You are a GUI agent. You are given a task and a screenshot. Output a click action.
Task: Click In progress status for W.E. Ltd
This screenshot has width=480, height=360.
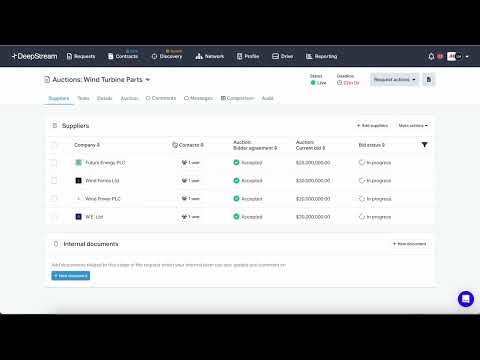(375, 217)
